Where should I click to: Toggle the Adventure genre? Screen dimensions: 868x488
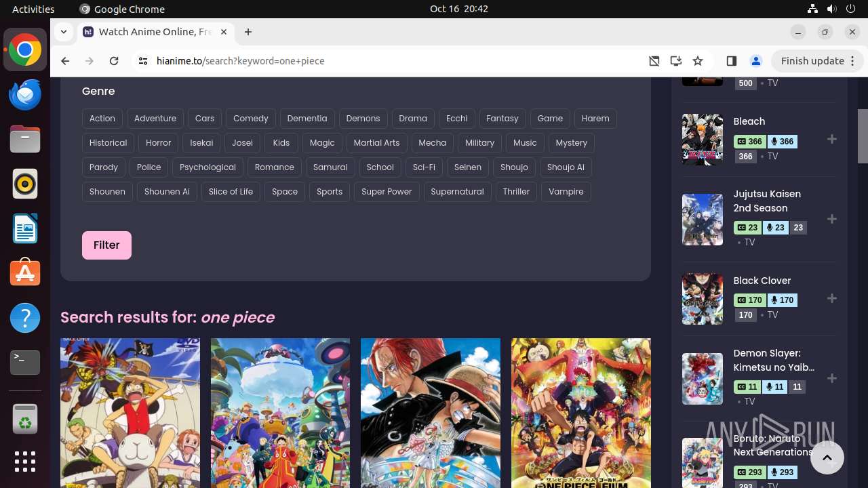point(155,119)
